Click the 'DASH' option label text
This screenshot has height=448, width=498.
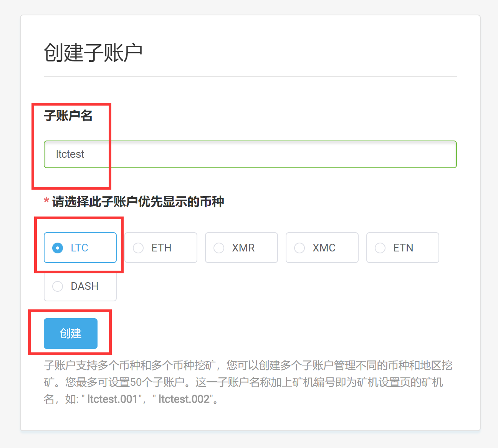click(84, 286)
